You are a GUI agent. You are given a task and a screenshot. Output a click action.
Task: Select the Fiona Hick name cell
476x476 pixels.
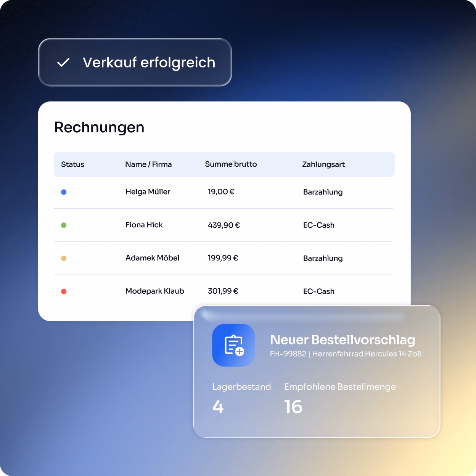click(144, 225)
